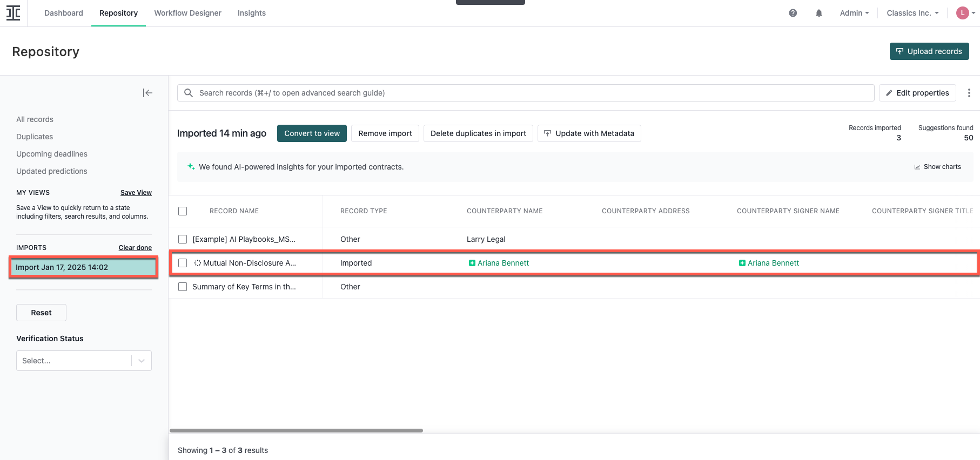Viewport: 980px width, 460px height.
Task: Click the app logo icon
Action: pos(14,13)
